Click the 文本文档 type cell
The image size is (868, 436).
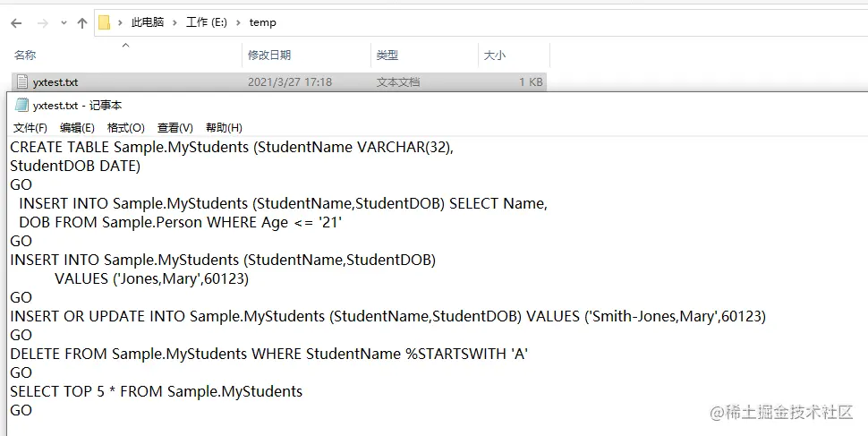[398, 82]
